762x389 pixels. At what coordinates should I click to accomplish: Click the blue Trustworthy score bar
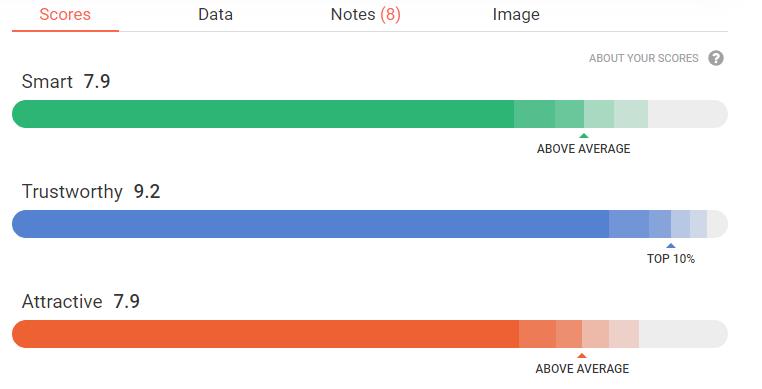pyautogui.click(x=370, y=224)
